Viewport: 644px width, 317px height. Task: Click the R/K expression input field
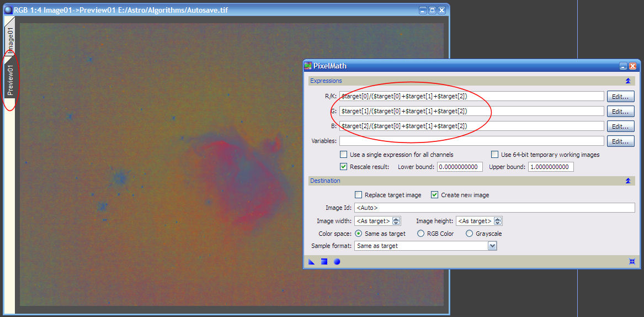(471, 96)
